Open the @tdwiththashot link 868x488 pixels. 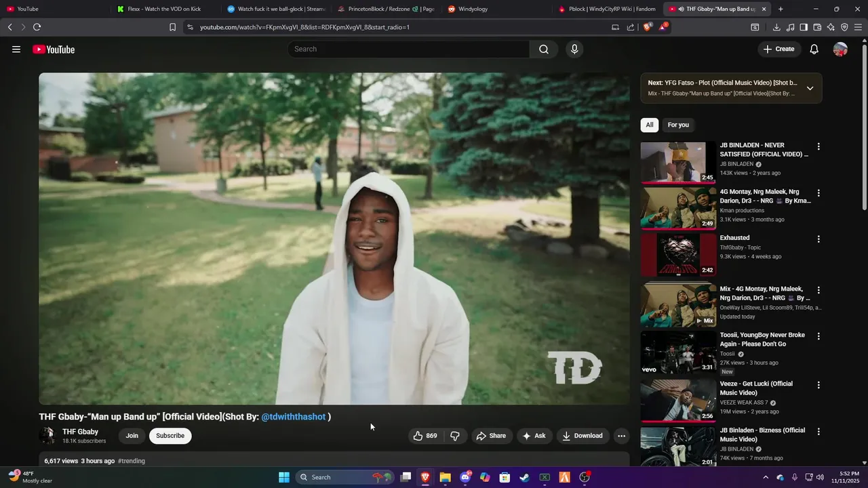click(294, 417)
